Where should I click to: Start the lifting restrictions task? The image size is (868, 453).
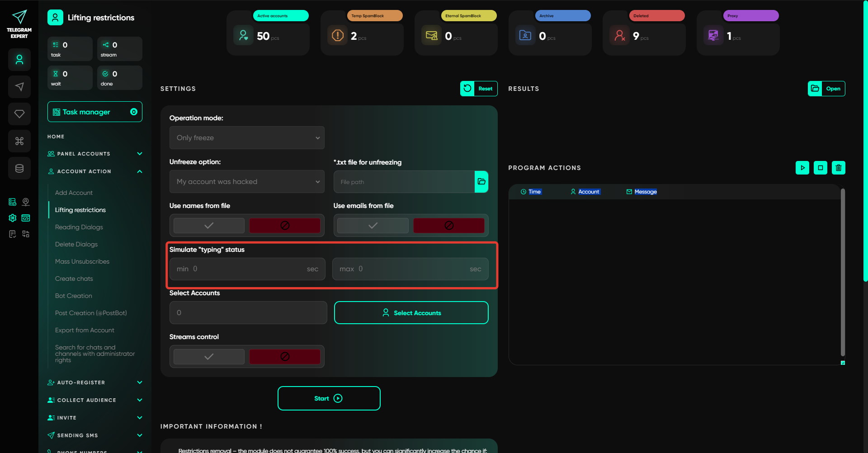329,398
